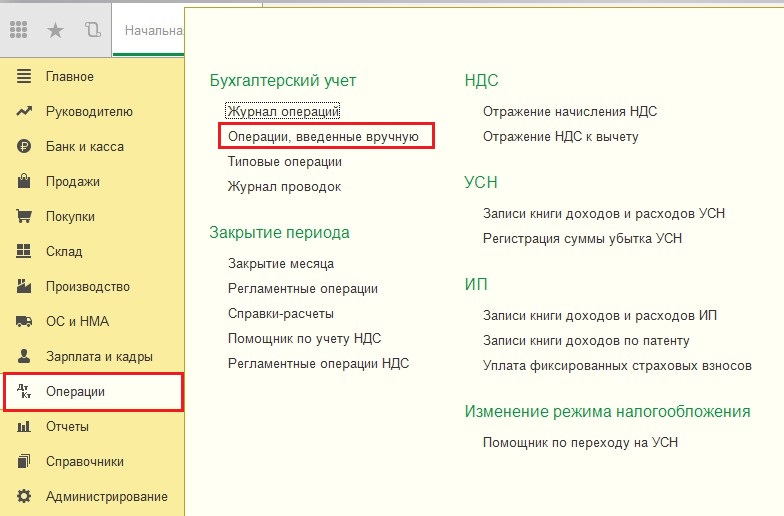Click the НДС group heading
Image resolution: width=784 pixels, height=516 pixels.
coord(482,80)
